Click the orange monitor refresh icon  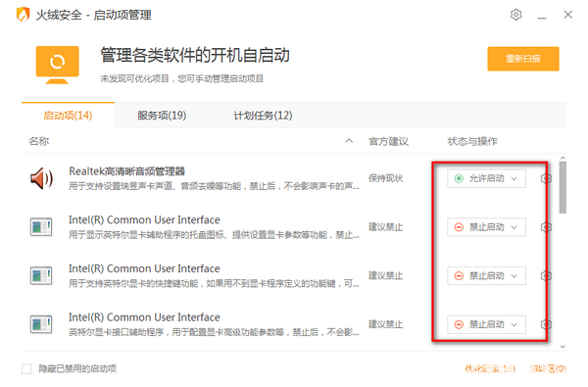58,65
